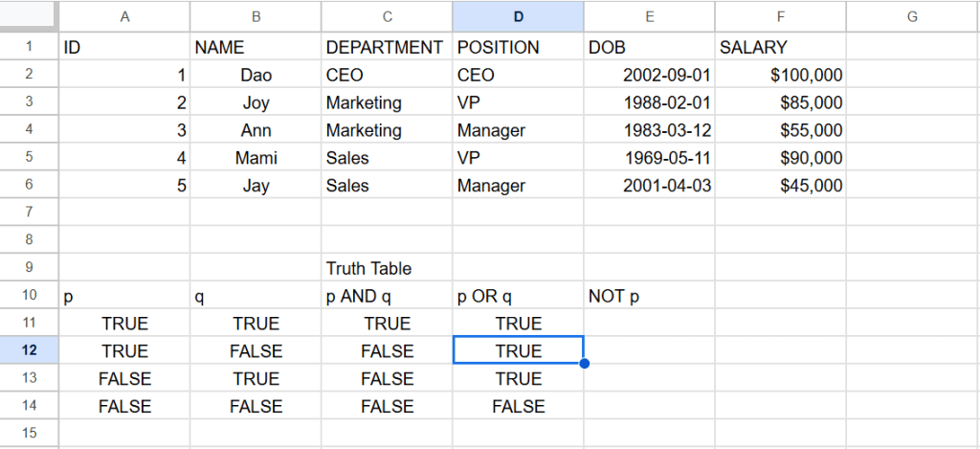Select the DEPARTMENT header cell
This screenshot has width=980, height=449.
pos(386,47)
